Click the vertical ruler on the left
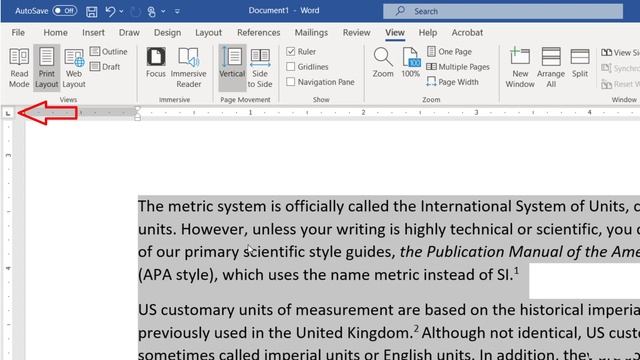Image resolution: width=640 pixels, height=360 pixels. [8, 241]
